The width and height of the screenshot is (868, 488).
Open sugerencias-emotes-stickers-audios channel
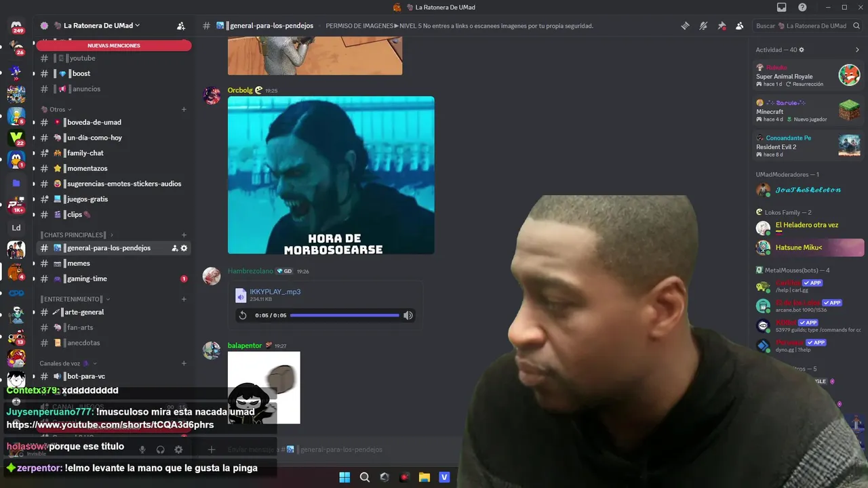(x=113, y=184)
